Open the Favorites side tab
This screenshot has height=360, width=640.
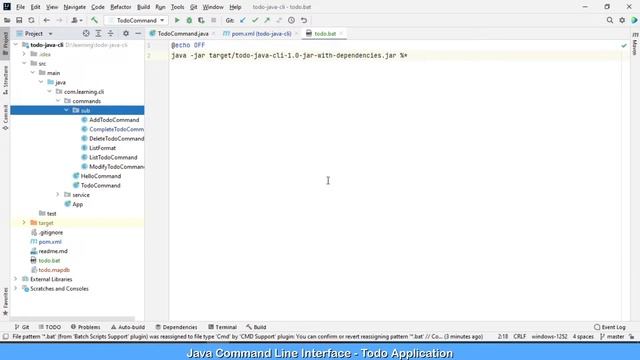[x=5, y=301]
